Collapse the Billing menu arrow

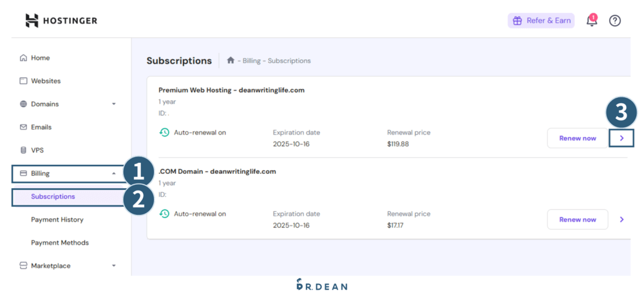[114, 173]
